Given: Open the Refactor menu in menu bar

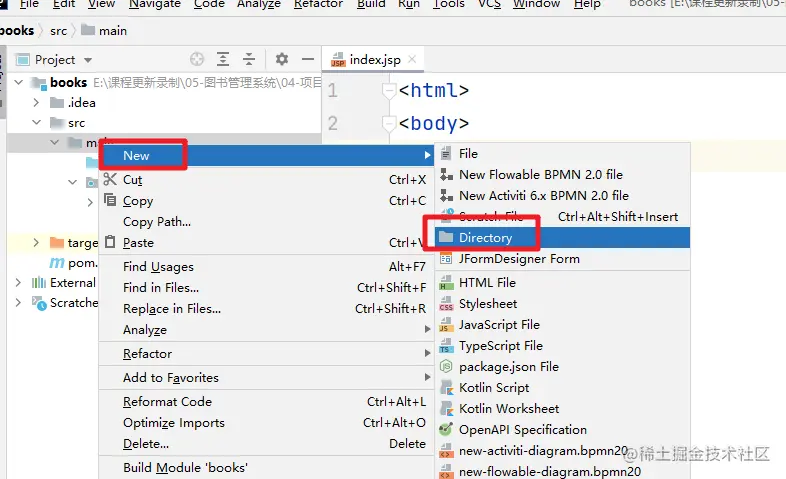Looking at the screenshot, I should coord(318,4).
